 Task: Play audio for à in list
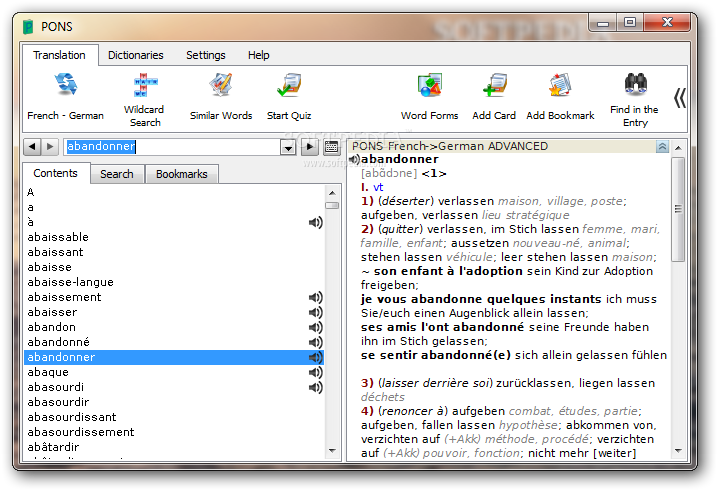pos(315,223)
